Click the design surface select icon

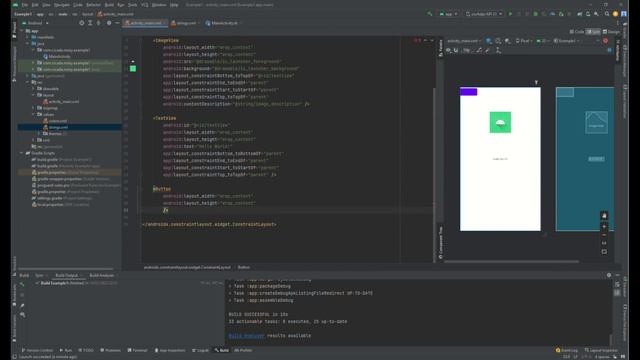coord(489,41)
